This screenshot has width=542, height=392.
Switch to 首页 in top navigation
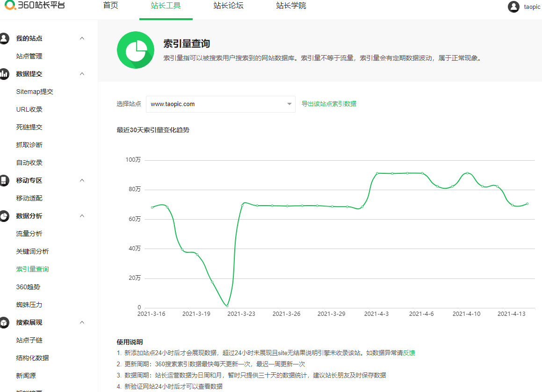coord(110,6)
